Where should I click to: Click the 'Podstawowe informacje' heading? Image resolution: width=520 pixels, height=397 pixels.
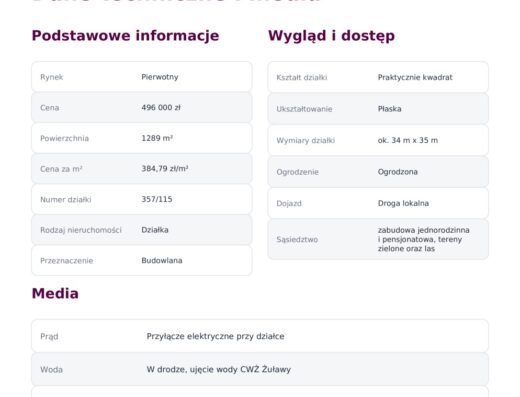[125, 36]
